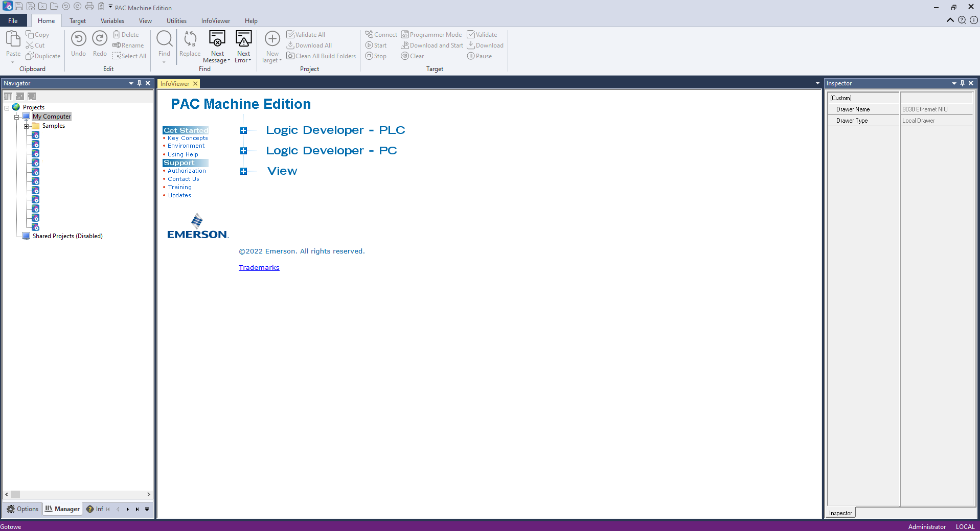Open the Authorization link

tap(187, 171)
